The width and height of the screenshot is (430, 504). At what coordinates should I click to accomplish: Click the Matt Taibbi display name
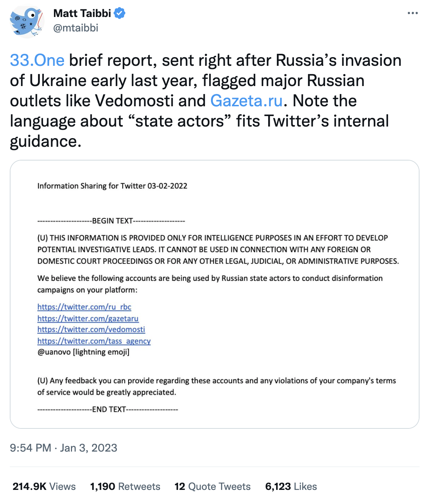(82, 13)
